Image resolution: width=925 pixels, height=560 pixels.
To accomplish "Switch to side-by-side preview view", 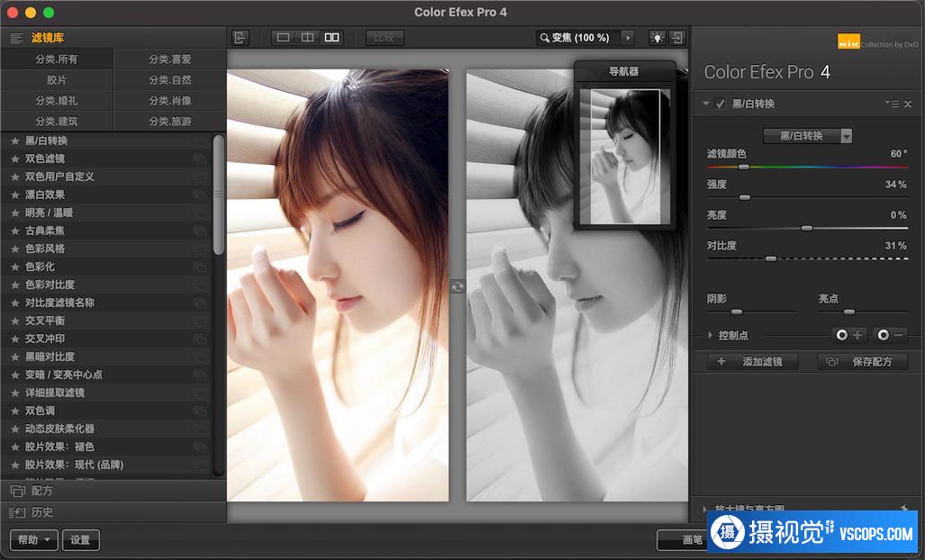I will tap(331, 38).
